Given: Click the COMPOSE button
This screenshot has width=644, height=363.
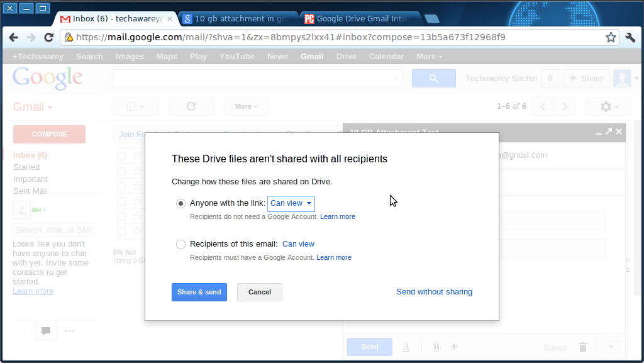Looking at the screenshot, I should coord(49,134).
